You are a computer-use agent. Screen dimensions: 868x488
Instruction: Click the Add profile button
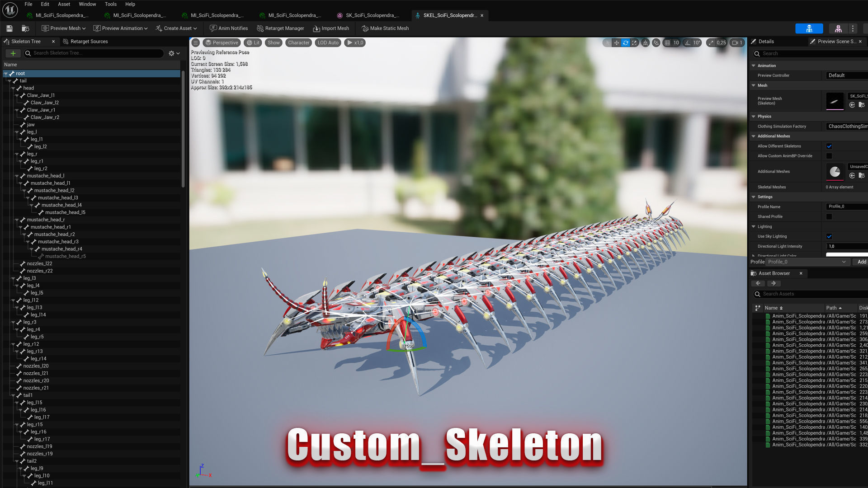click(861, 262)
